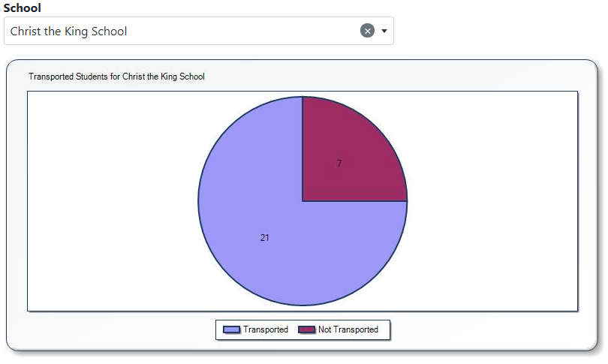Click the Not Transported legend color swatch
The image size is (608, 364).
(x=306, y=330)
